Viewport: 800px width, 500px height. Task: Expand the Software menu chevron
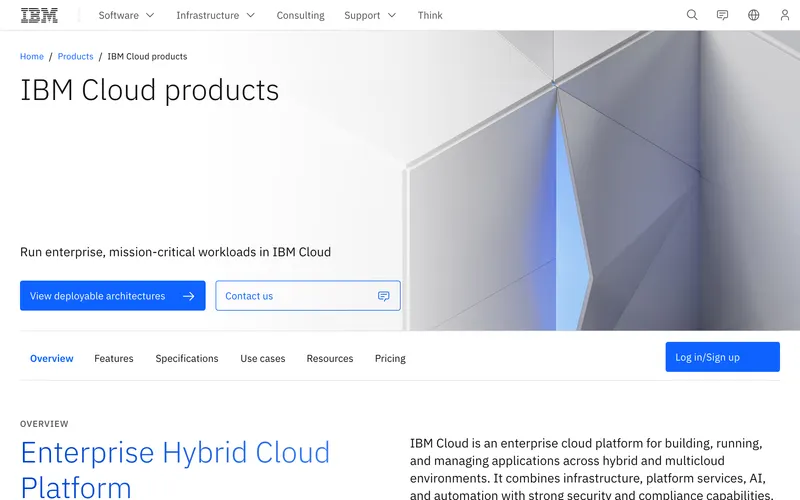point(150,15)
